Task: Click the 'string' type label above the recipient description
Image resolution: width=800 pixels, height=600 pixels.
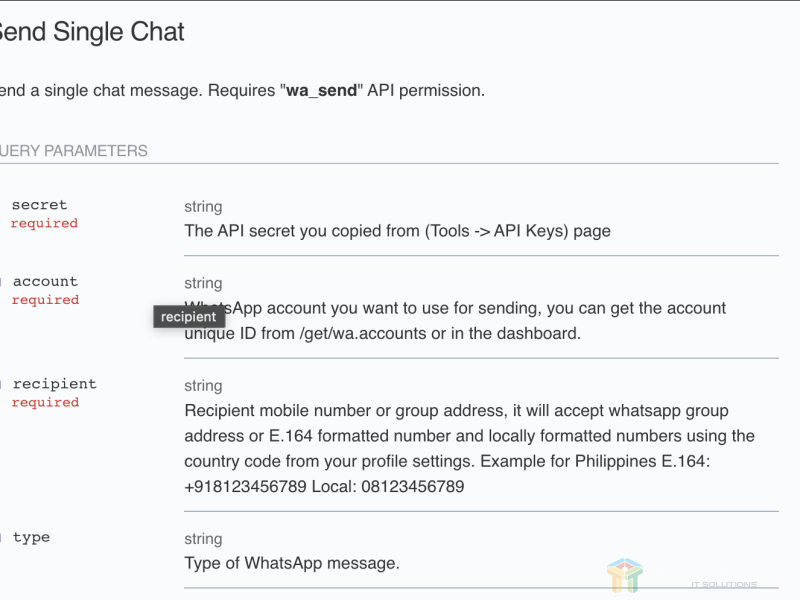Action: (203, 386)
